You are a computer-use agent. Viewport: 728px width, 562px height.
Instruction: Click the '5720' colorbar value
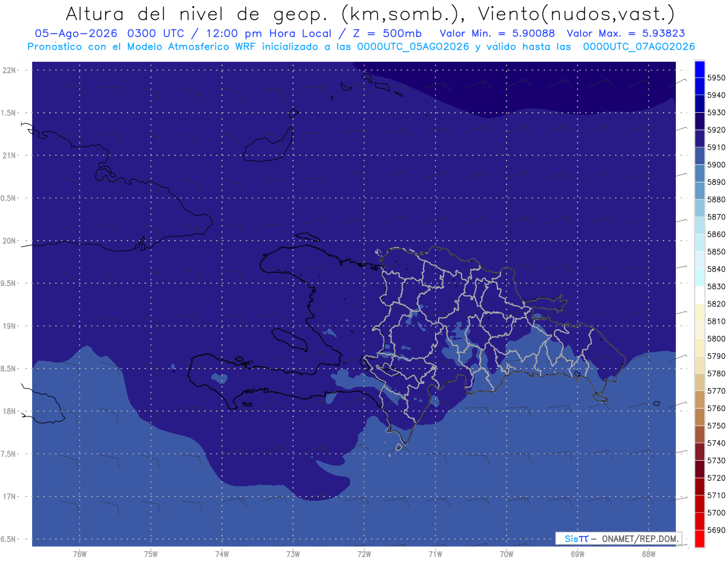[716, 478]
